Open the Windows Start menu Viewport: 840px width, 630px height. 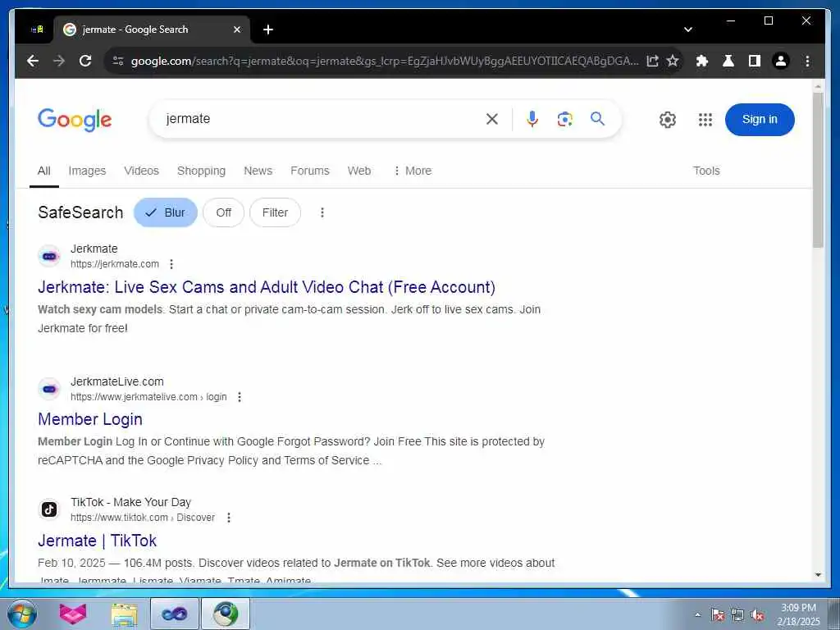coord(22,614)
